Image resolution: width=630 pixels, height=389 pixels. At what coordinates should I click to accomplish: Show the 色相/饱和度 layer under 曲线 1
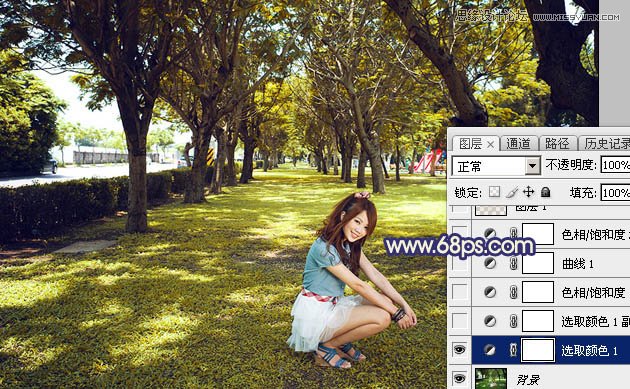460,292
